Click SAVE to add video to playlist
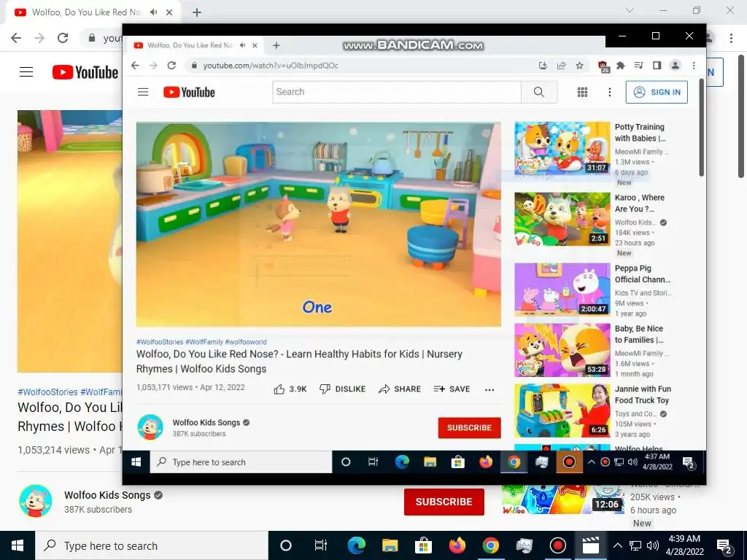Screen dimensions: 747x560 click(452, 389)
